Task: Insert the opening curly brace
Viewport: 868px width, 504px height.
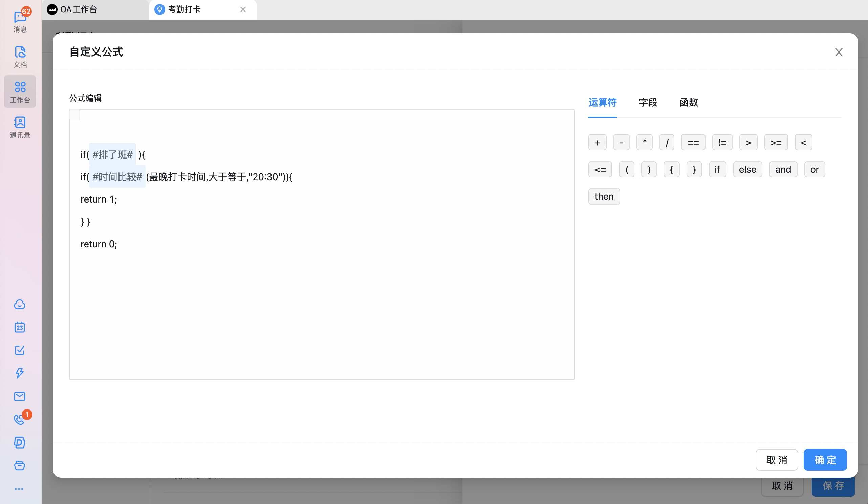Action: tap(672, 169)
